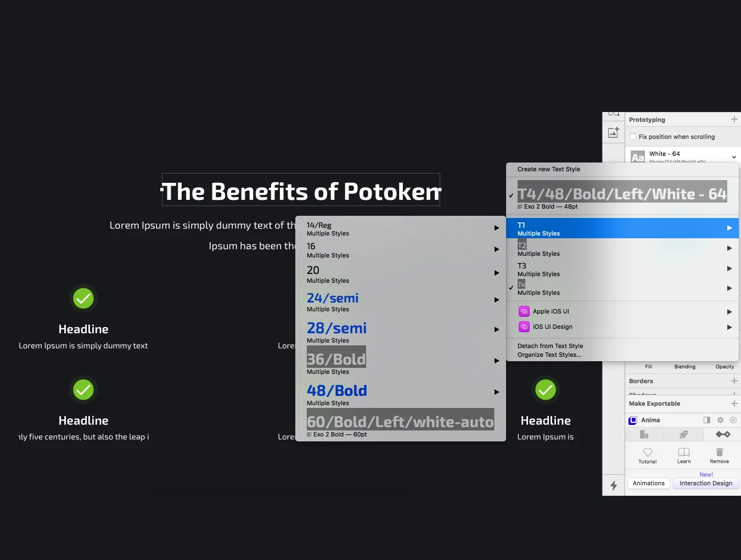This screenshot has height=560, width=741.
Task: Click green checkmark above 'five centuries' text
Action: 83,390
